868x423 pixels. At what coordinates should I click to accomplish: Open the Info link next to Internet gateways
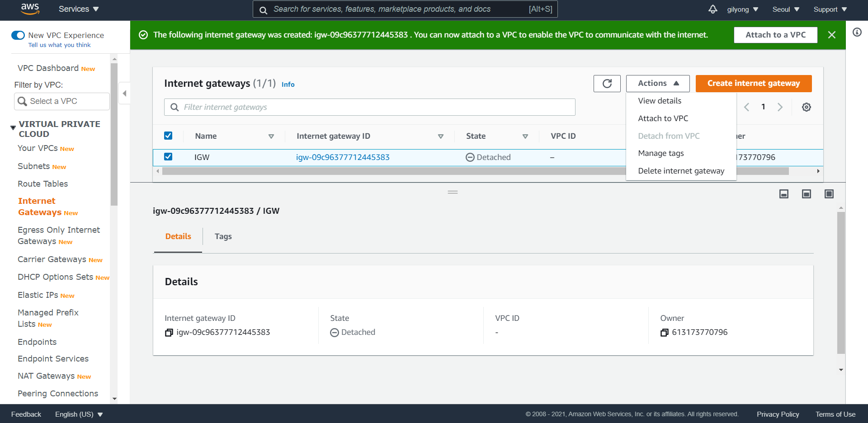[288, 85]
